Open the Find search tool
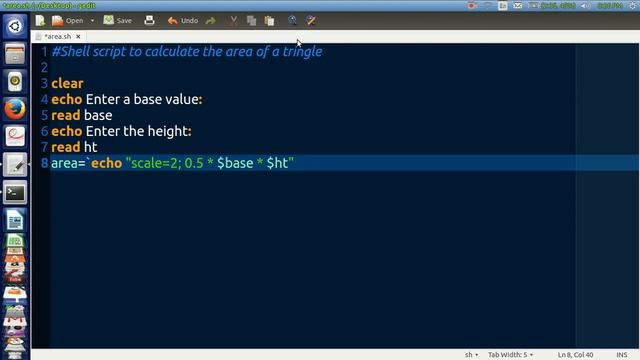Image resolution: width=640 pixels, height=360 pixels. point(293,20)
